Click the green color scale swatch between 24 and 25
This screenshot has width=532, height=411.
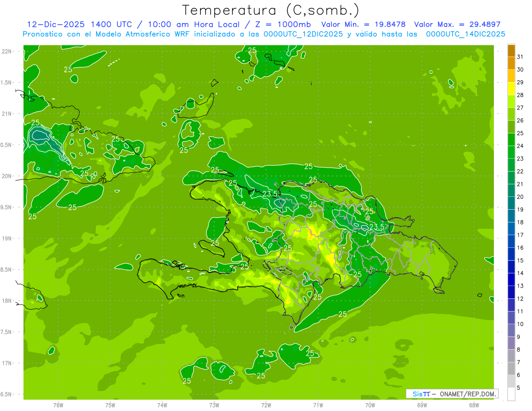coord(511,139)
